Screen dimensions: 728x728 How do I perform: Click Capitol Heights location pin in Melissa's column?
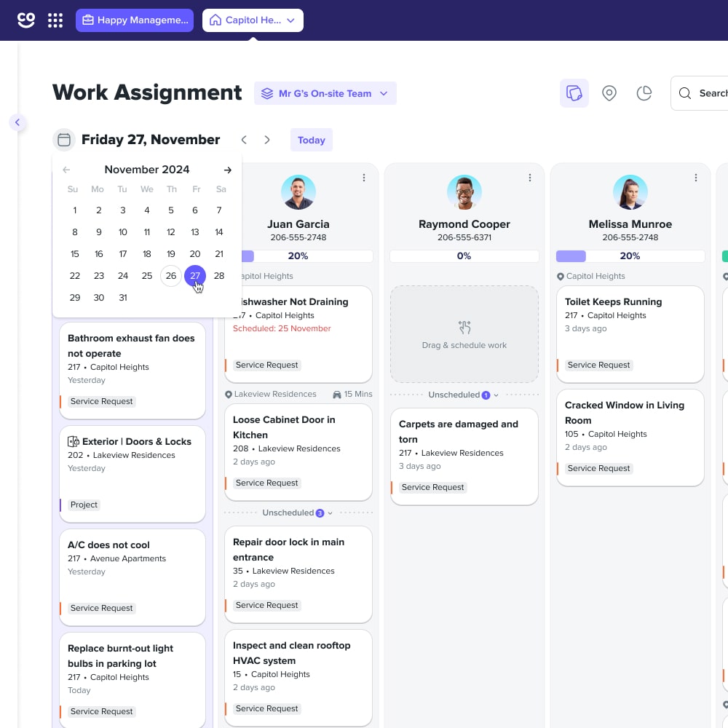click(x=561, y=277)
